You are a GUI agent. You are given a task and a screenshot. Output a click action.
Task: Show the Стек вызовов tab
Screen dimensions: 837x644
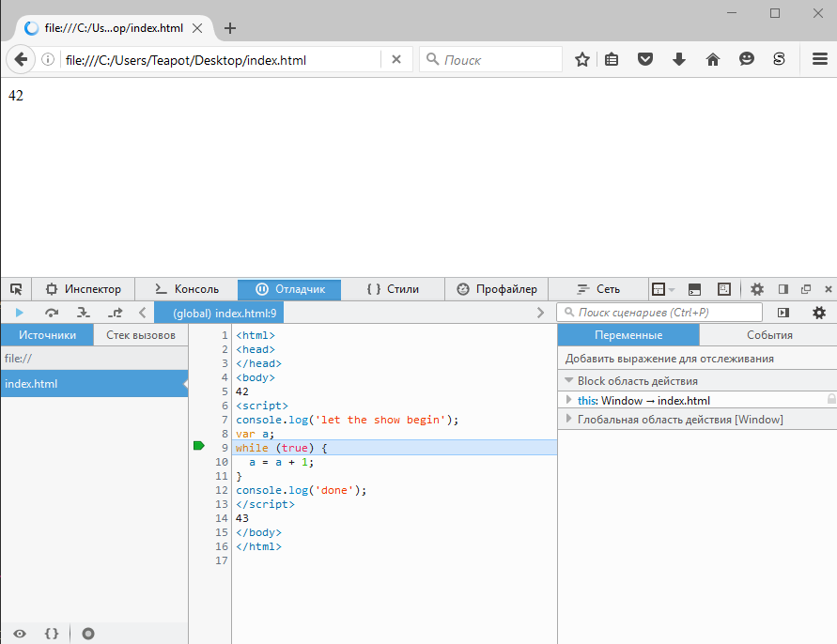click(141, 335)
